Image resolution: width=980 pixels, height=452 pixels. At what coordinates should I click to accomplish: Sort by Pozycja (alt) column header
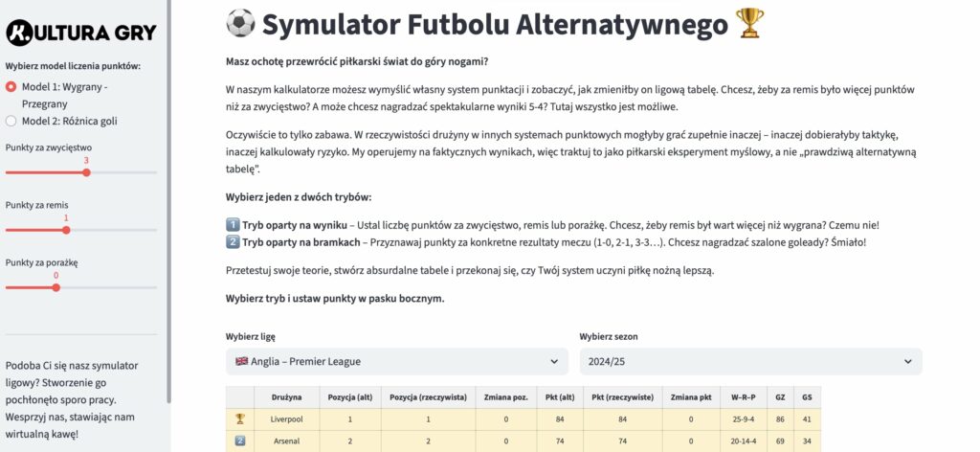coord(350,396)
